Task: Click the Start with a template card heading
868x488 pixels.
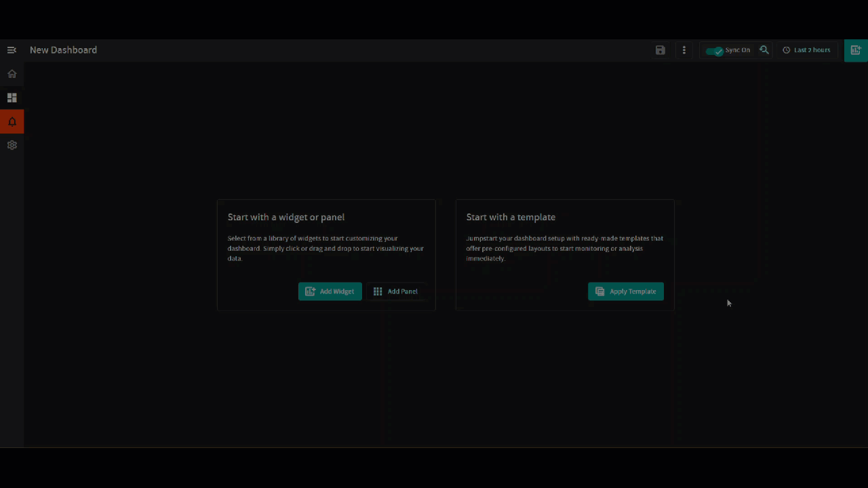Action: click(511, 217)
